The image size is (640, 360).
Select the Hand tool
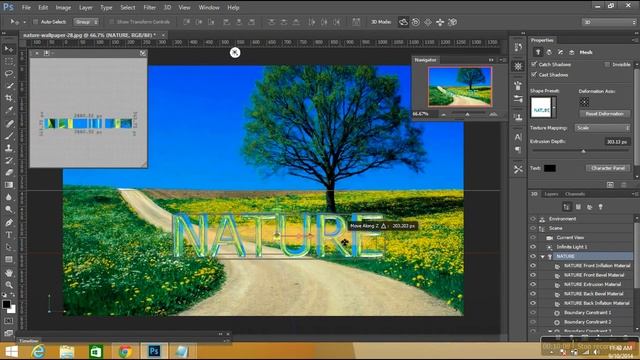click(9, 273)
